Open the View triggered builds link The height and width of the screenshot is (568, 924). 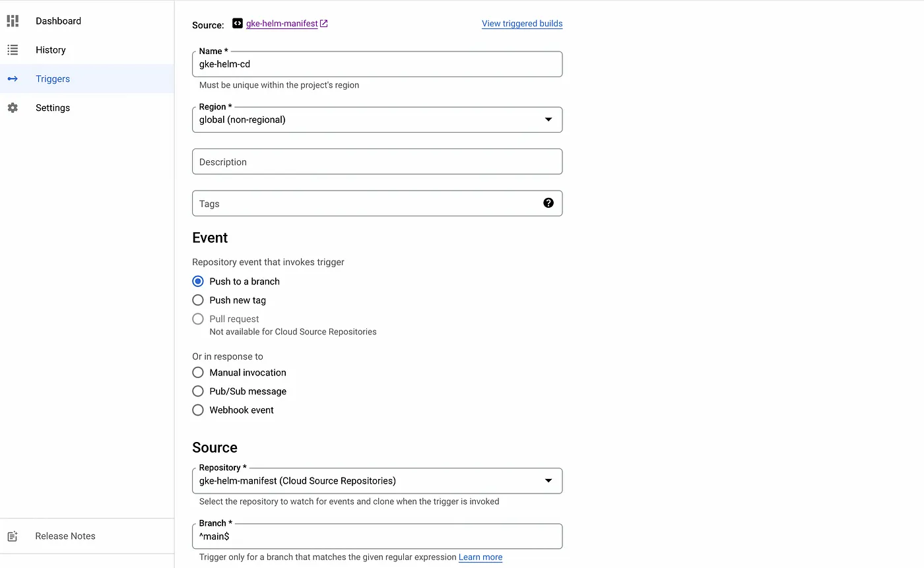click(x=521, y=23)
